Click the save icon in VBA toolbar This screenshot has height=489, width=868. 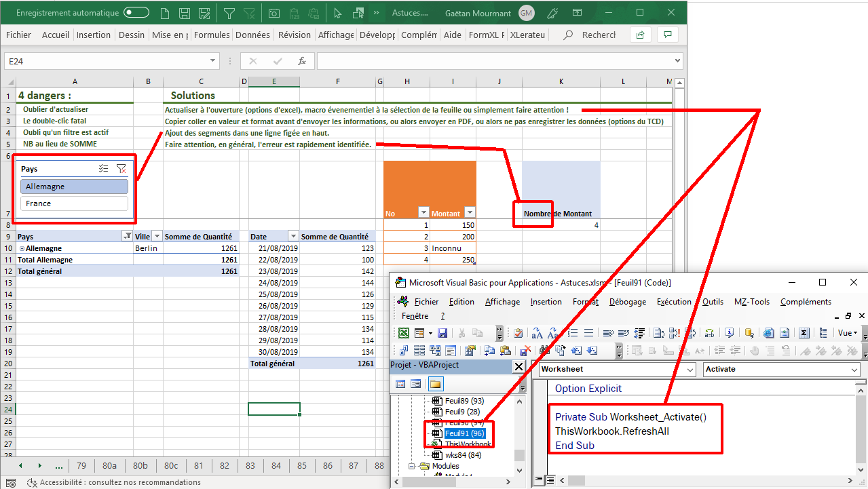point(442,333)
